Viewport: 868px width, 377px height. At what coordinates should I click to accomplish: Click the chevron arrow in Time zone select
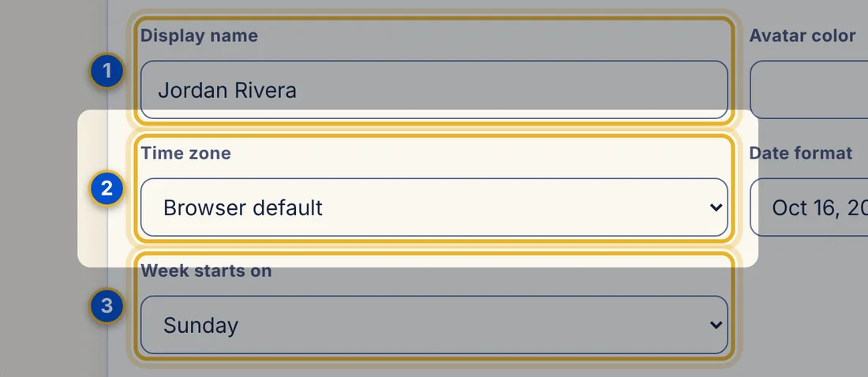[x=716, y=207]
